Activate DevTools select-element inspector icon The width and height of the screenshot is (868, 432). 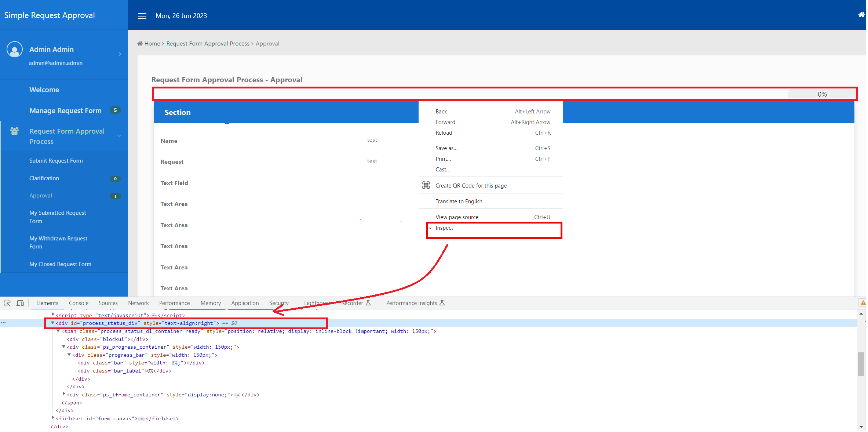coord(7,303)
